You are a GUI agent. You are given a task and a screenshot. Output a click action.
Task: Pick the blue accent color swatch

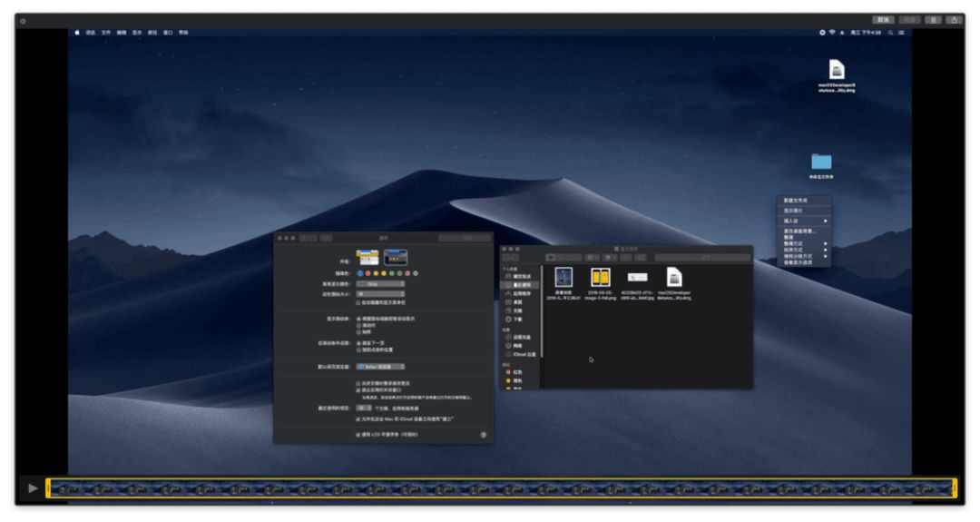(360, 273)
